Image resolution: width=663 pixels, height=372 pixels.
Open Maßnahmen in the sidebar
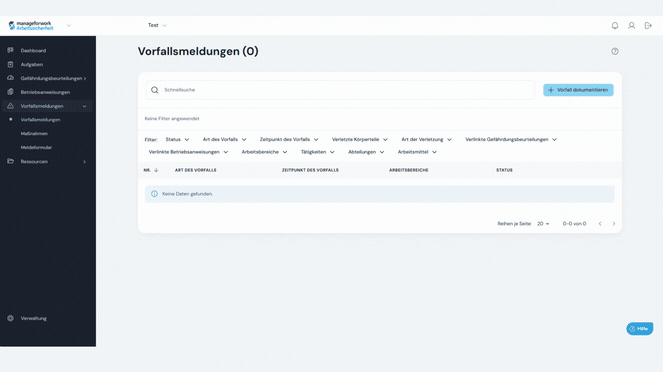34,134
